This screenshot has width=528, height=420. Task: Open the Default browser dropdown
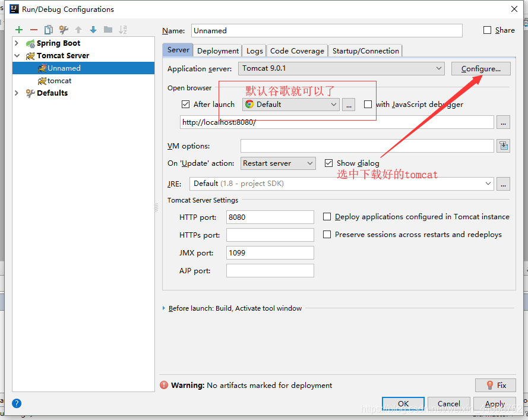click(291, 105)
